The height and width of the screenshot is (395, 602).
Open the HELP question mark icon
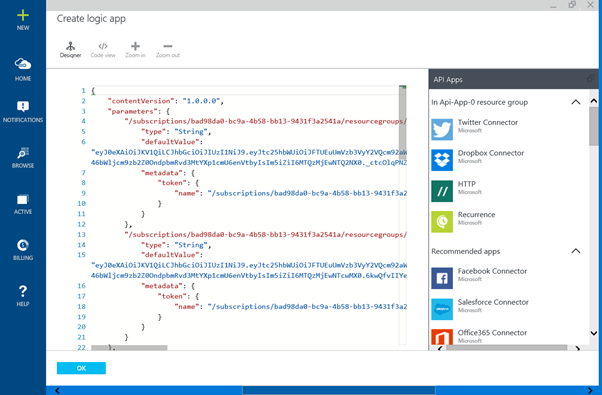coord(23,291)
